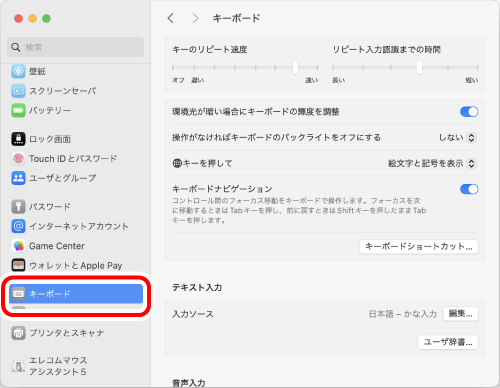500x388 pixels.
Task: Open Touch ID とパスワード fingerprint icon
Action: point(18,159)
